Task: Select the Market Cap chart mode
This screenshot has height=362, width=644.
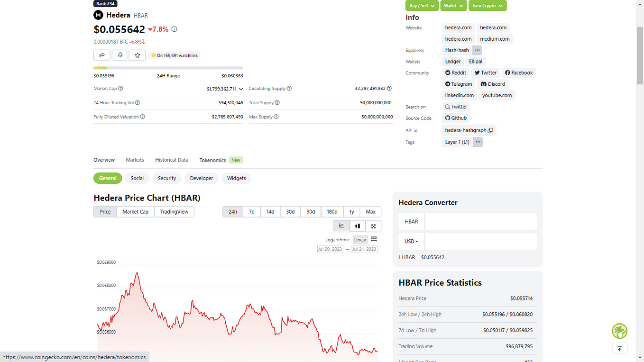Action: 136,212
